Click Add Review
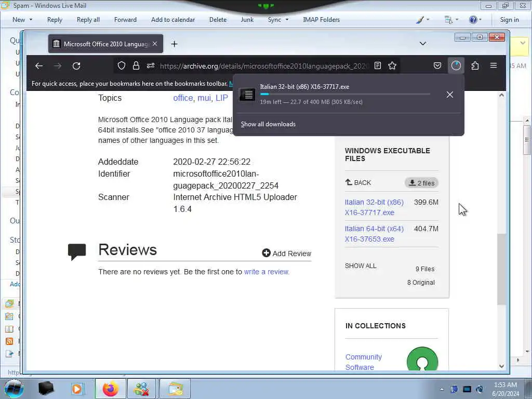 [287, 254]
